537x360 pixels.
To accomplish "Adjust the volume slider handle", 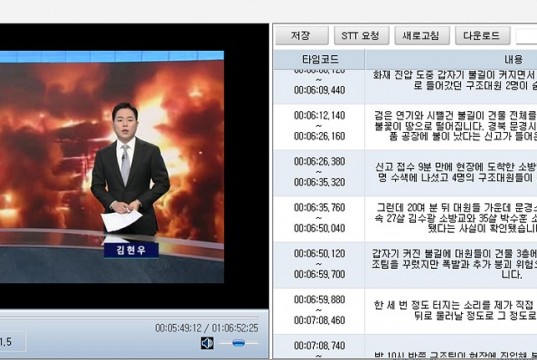I will tap(239, 343).
